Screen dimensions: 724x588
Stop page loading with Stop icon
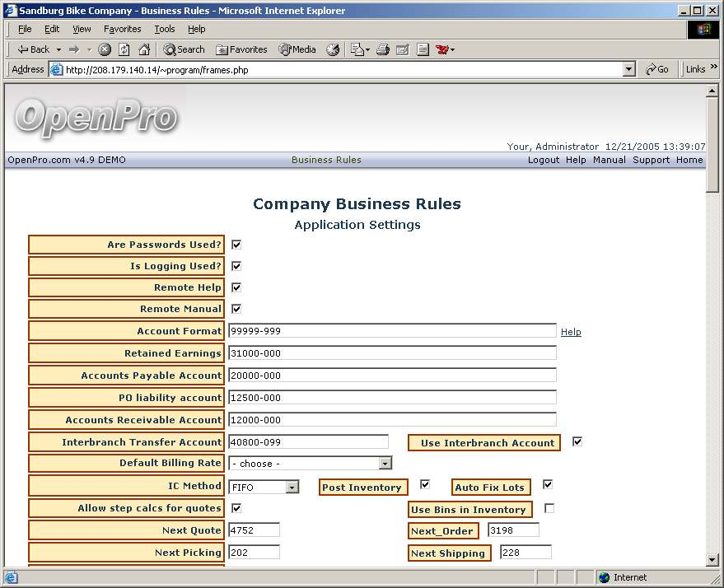pos(105,49)
